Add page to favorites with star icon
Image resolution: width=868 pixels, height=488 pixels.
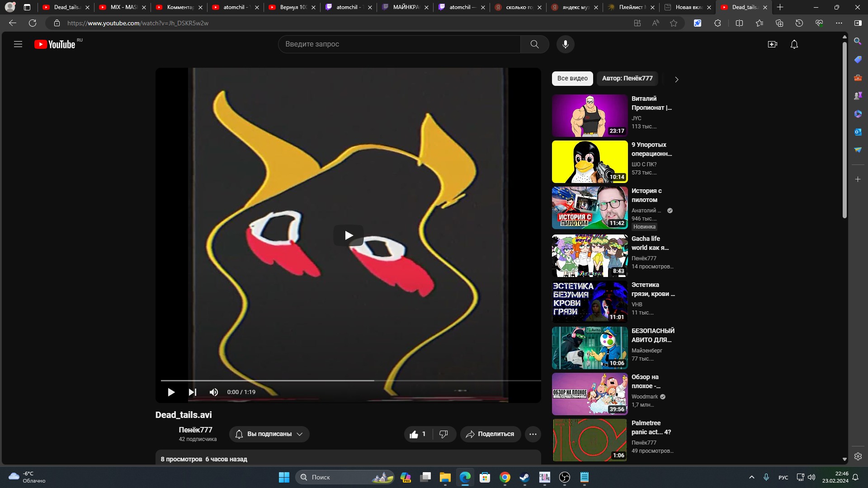coord(674,23)
